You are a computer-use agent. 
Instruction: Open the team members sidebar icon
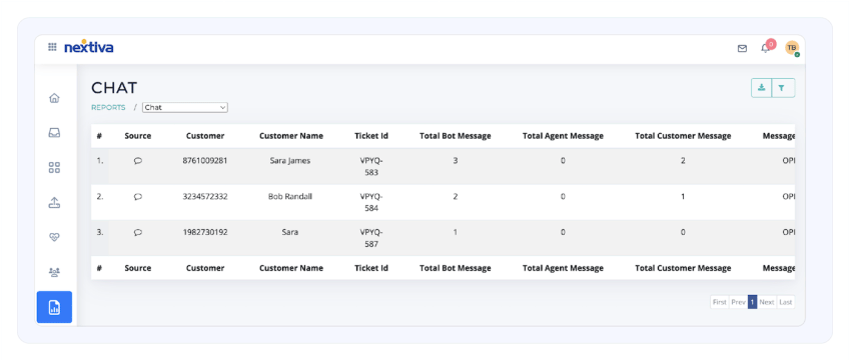coord(54,272)
